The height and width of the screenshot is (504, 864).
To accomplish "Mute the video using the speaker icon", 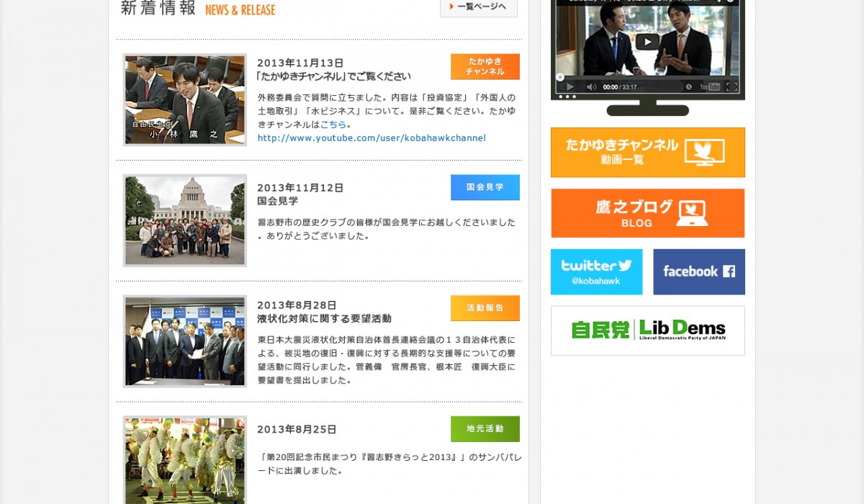I will (x=591, y=87).
